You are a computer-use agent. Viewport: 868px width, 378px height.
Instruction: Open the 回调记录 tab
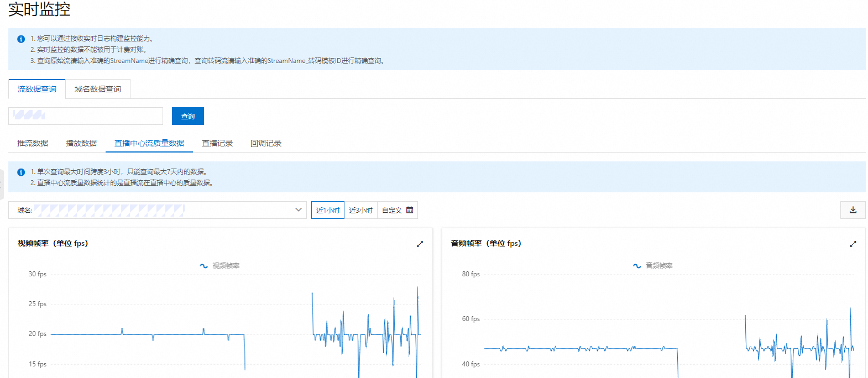coord(266,143)
